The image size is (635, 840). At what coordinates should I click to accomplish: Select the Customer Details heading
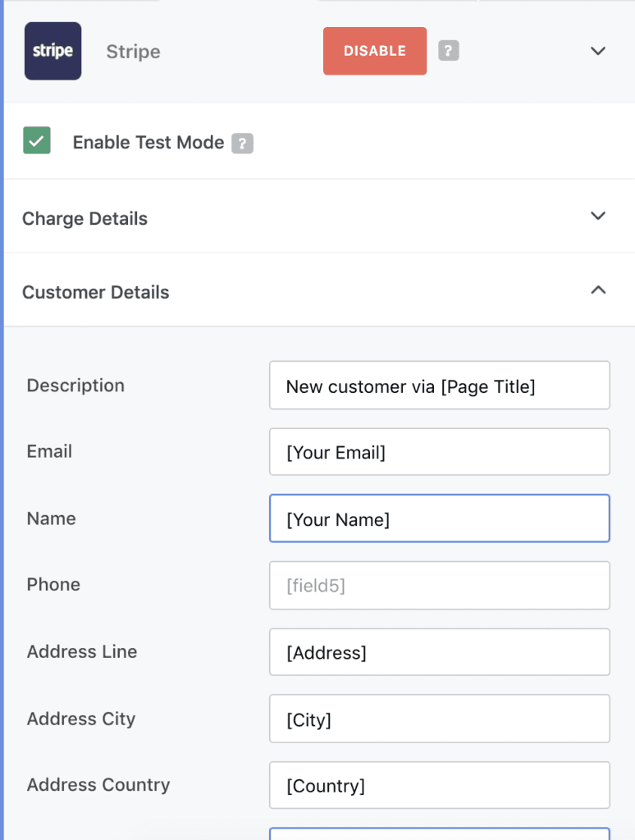click(95, 293)
